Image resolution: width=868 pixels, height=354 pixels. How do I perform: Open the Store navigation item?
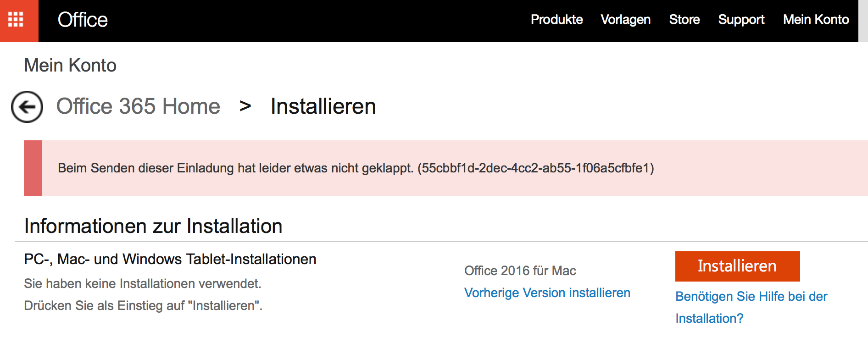pos(684,20)
